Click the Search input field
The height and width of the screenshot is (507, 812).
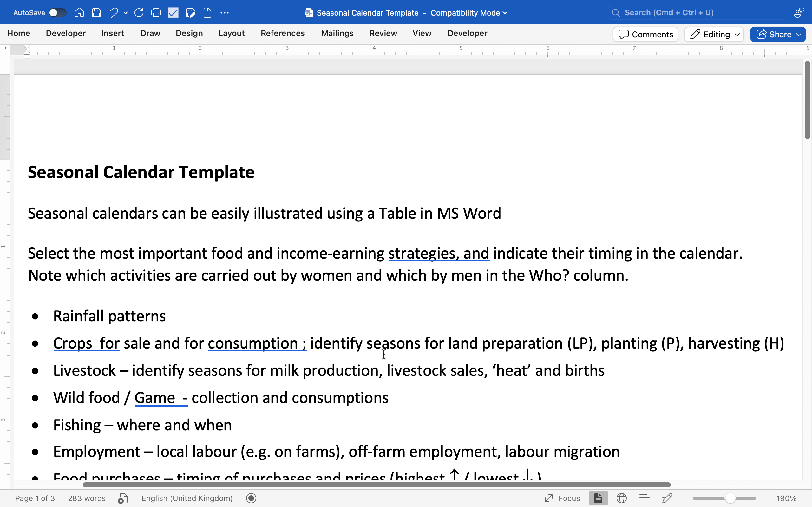696,13
